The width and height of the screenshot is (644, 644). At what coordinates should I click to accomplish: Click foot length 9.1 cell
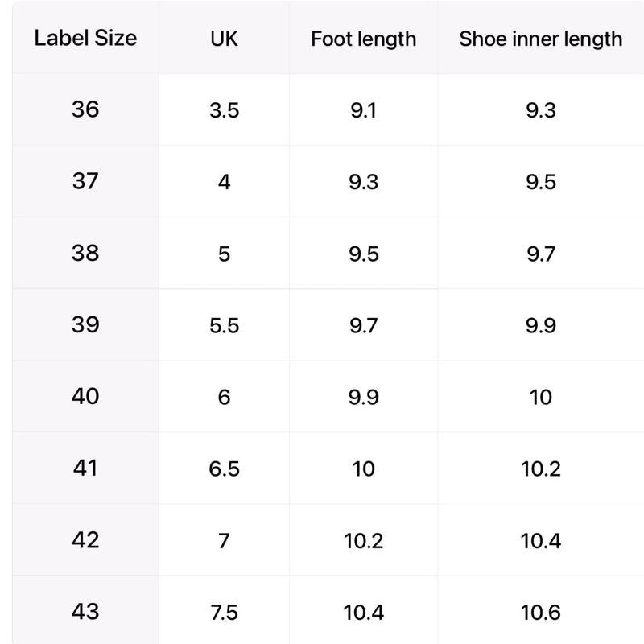tap(364, 109)
